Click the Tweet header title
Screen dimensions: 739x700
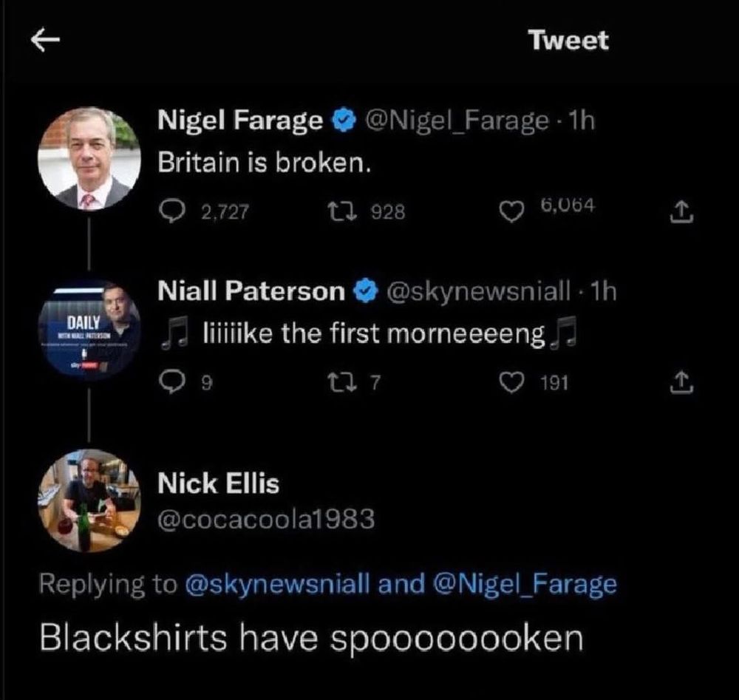click(568, 40)
